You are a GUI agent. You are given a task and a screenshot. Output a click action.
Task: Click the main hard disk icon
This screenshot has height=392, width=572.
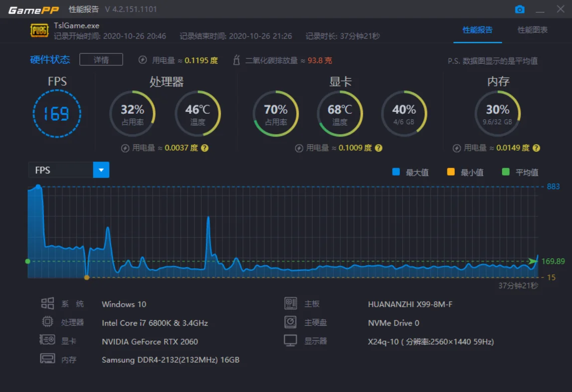pos(290,322)
